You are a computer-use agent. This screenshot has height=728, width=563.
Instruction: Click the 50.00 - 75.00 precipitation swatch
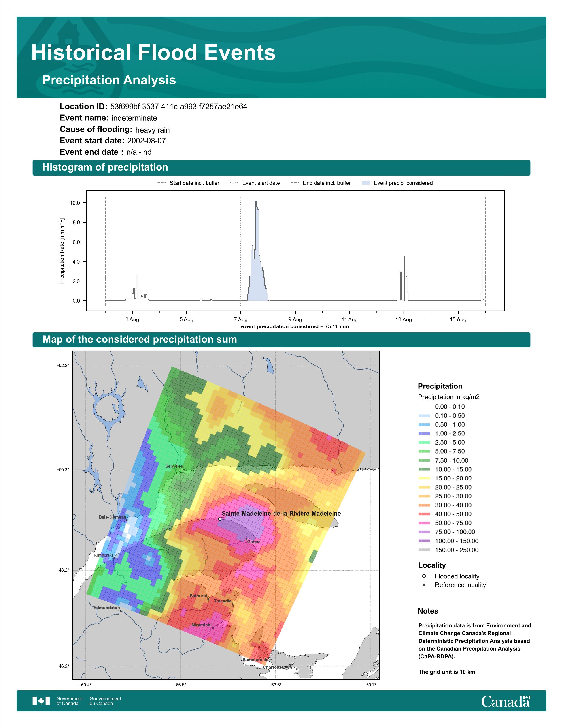point(424,523)
